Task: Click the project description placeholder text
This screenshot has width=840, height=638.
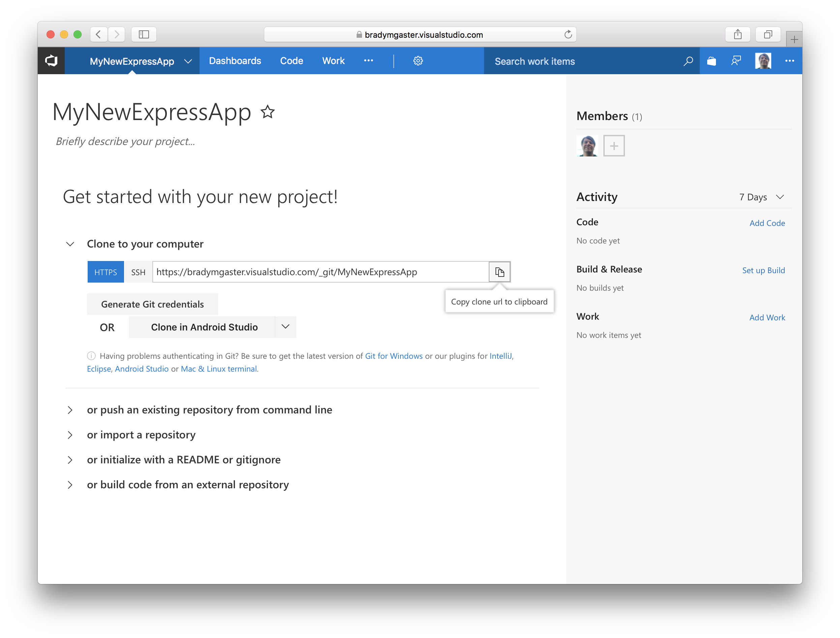Action: tap(125, 141)
